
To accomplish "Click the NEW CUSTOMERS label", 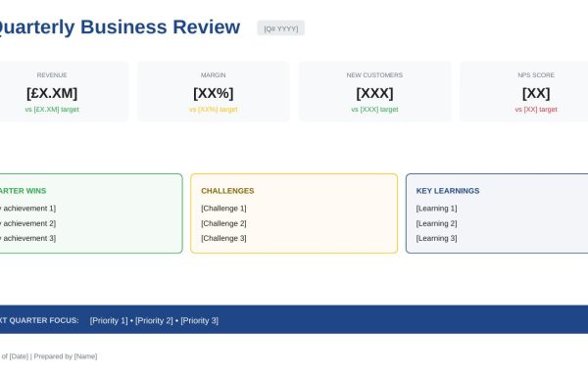I will coord(374,75).
